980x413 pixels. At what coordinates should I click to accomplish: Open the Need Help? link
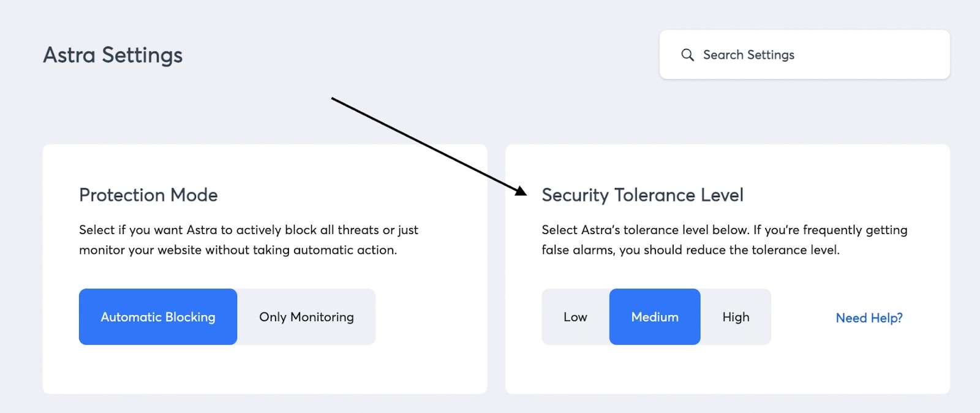869,318
